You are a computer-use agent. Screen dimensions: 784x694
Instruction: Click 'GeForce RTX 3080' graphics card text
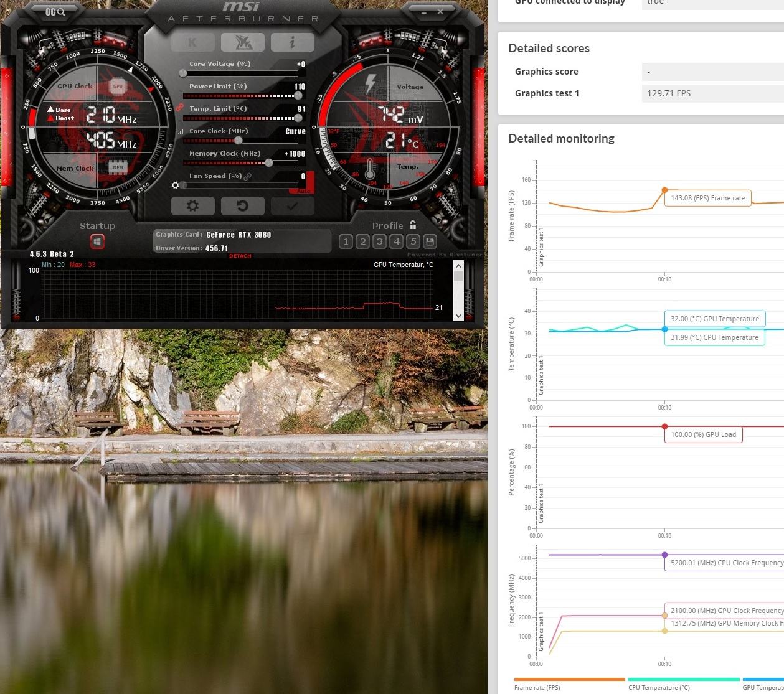[239, 235]
